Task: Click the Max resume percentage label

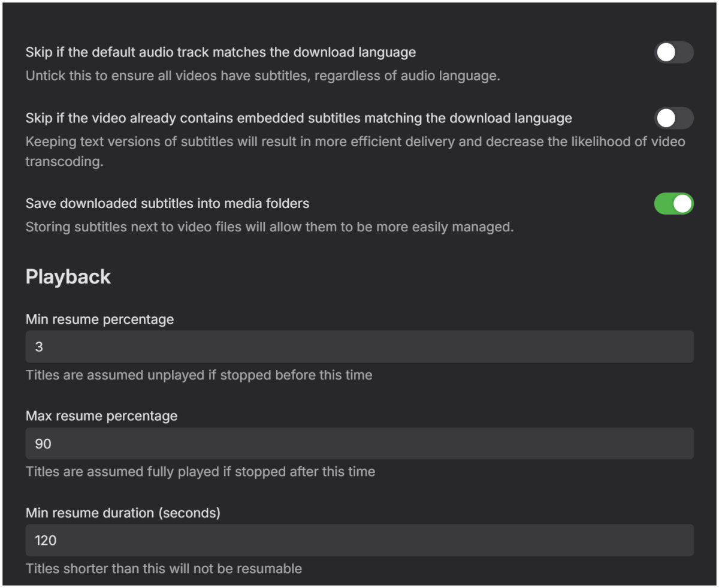Action: [101, 415]
